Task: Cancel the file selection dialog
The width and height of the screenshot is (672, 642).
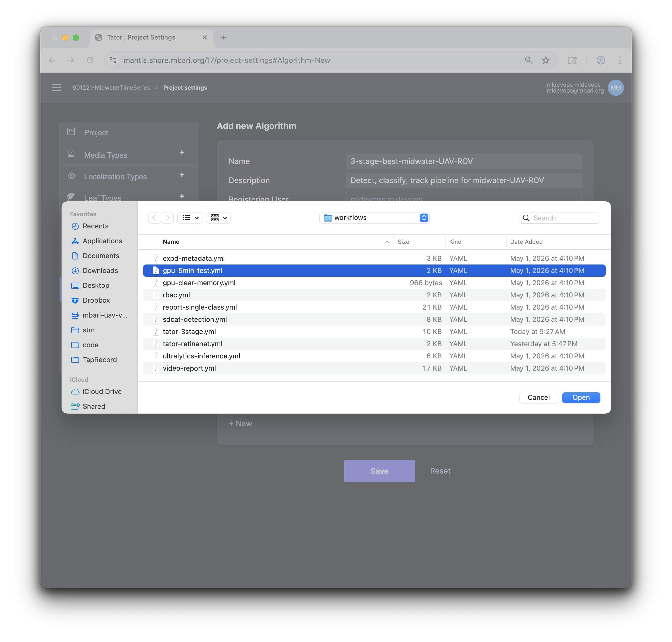Action: tap(539, 397)
